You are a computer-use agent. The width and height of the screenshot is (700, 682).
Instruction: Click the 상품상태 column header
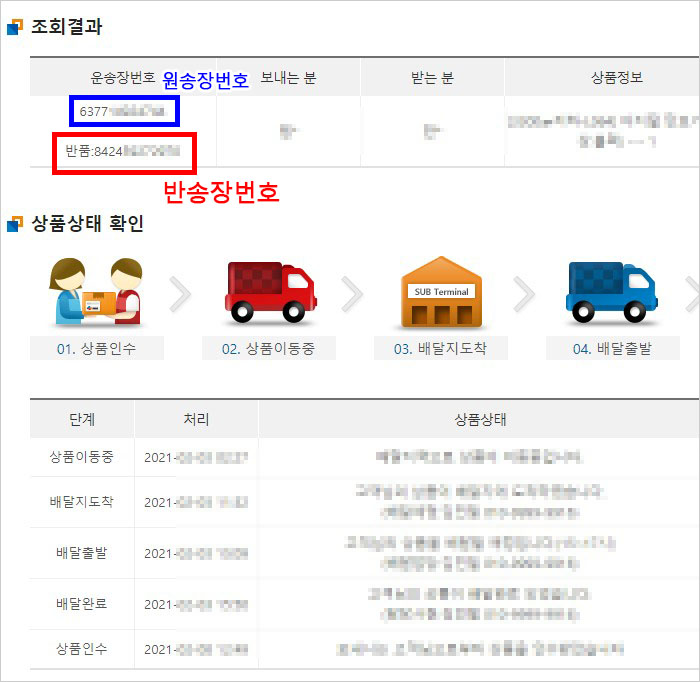point(479,419)
